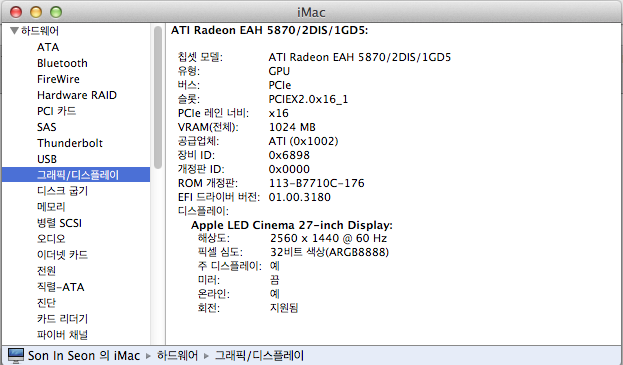Click the slot value PCIEX2.0x16_1
Screen dimensions: 623x365
[308, 99]
